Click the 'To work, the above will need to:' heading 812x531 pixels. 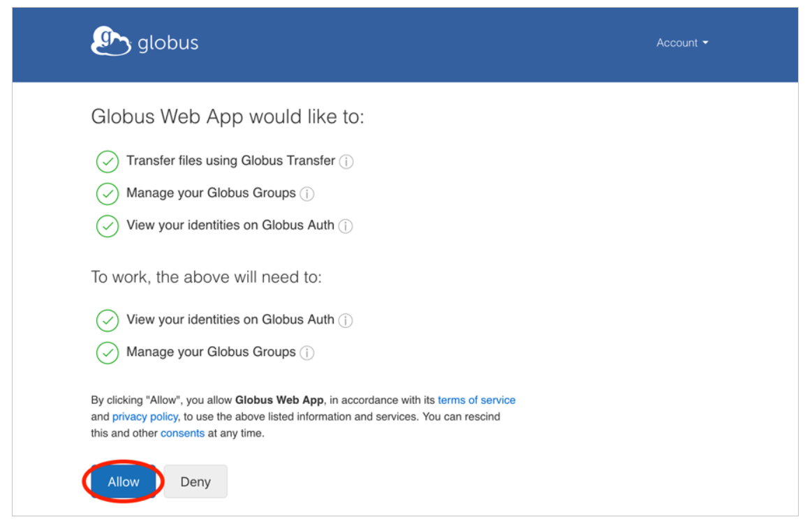click(x=206, y=277)
